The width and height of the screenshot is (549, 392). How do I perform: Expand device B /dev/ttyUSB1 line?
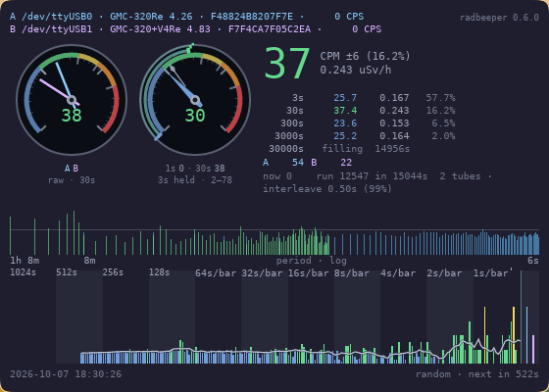[195, 29]
